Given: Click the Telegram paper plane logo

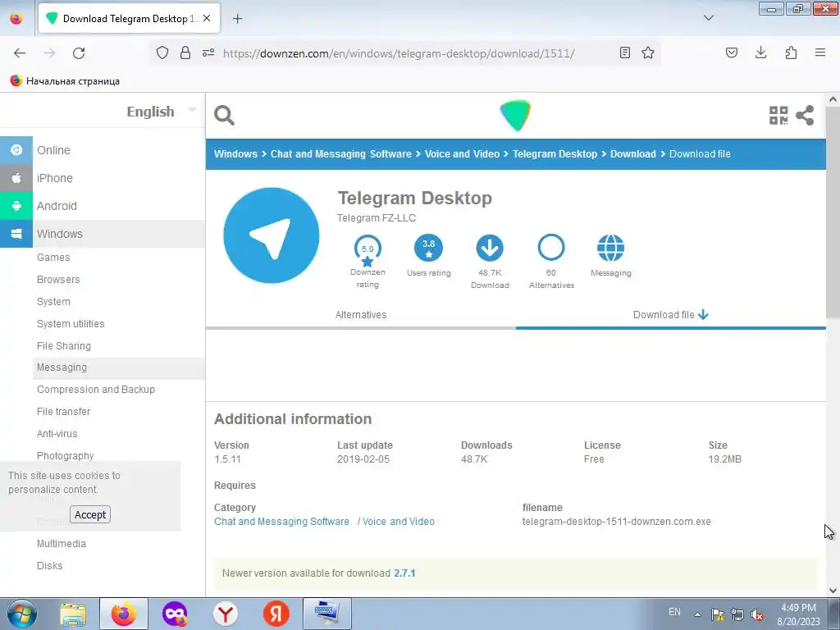Looking at the screenshot, I should point(271,235).
